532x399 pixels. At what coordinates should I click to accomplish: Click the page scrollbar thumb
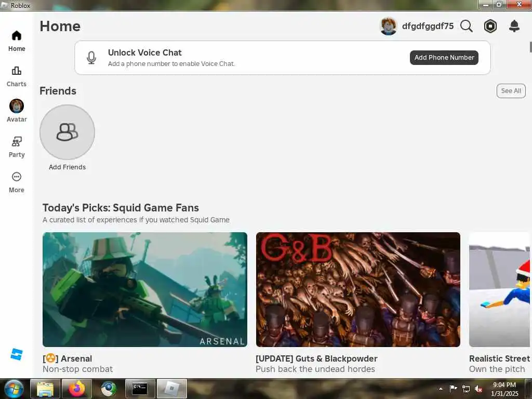tap(530, 47)
